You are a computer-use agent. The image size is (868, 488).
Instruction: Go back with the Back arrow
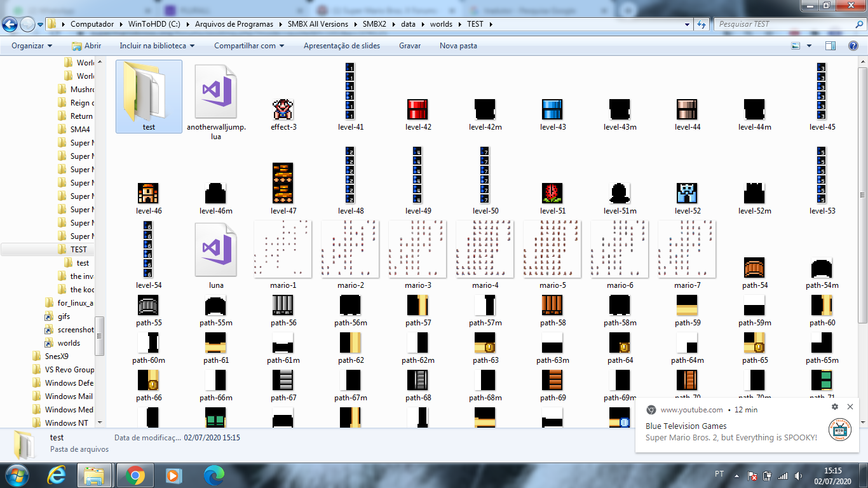pos(10,24)
